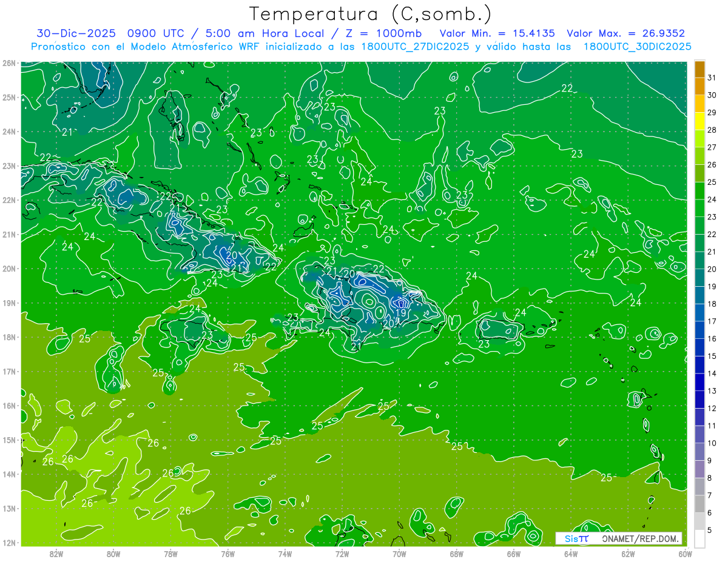Screen dimensions: 728x562
Task: Click the latitude axis label "21N"
Action: (x=9, y=234)
